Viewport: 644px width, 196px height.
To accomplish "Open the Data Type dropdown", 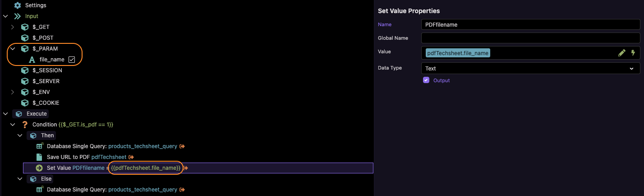I will [x=530, y=68].
